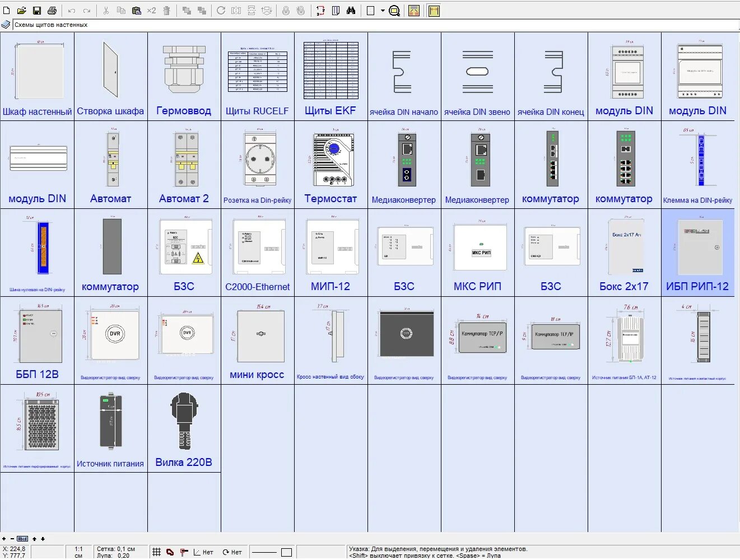Undo the last action
740x560 pixels.
72,11
